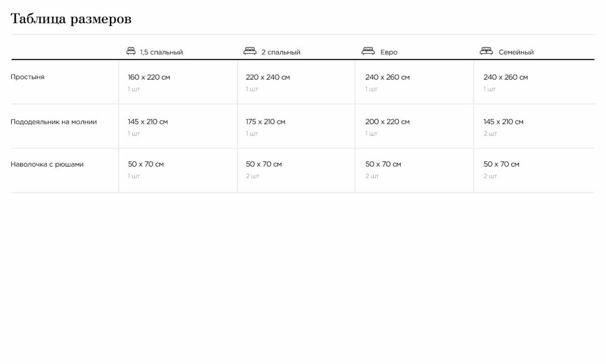This screenshot has width=606, height=364.
Task: Click the 220 x 240 см sheet size
Action: pyautogui.click(x=267, y=77)
